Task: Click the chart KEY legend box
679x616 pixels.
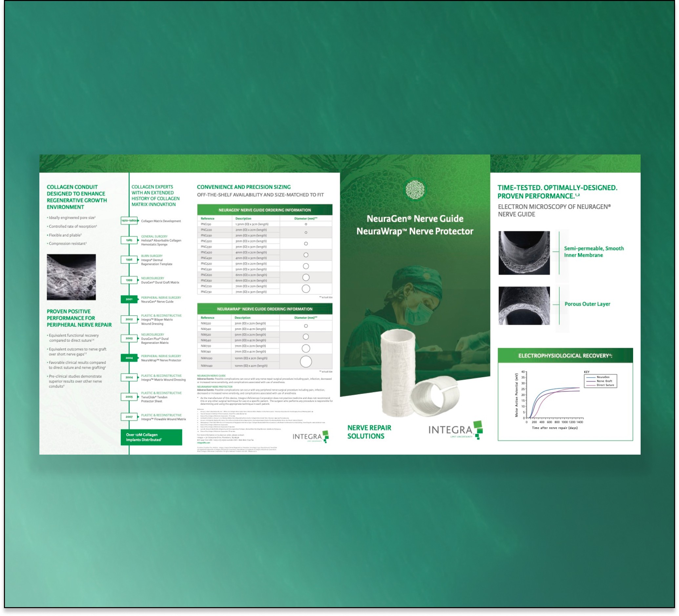Action: click(601, 381)
